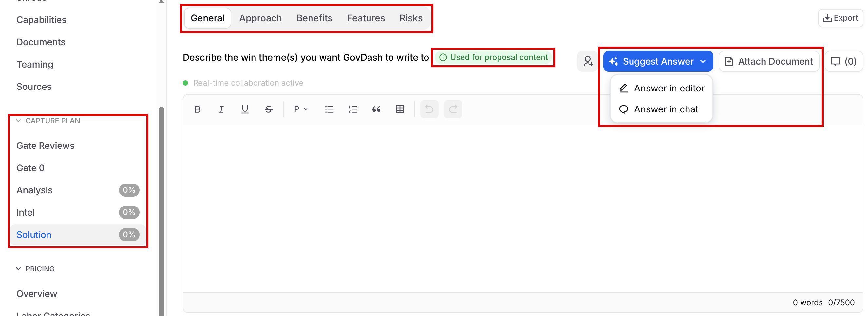Image resolution: width=868 pixels, height=316 pixels.
Task: Insert a block quote
Action: pos(376,109)
